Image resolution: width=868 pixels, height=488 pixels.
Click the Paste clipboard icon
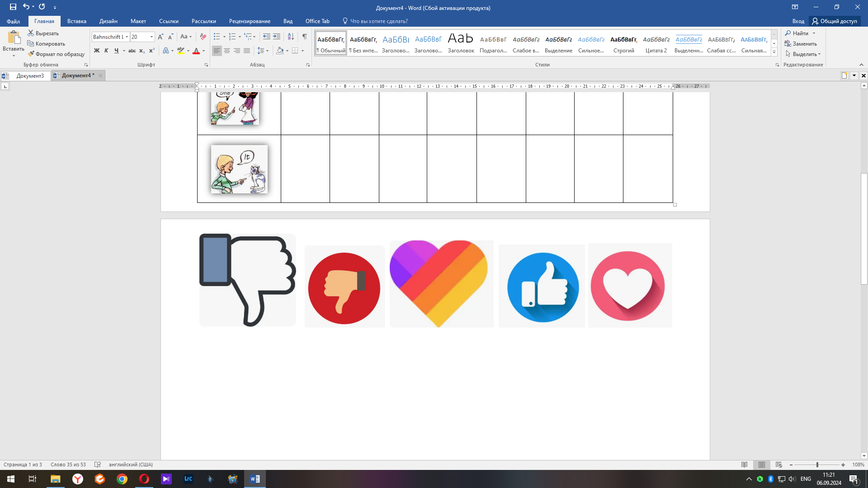click(x=14, y=38)
